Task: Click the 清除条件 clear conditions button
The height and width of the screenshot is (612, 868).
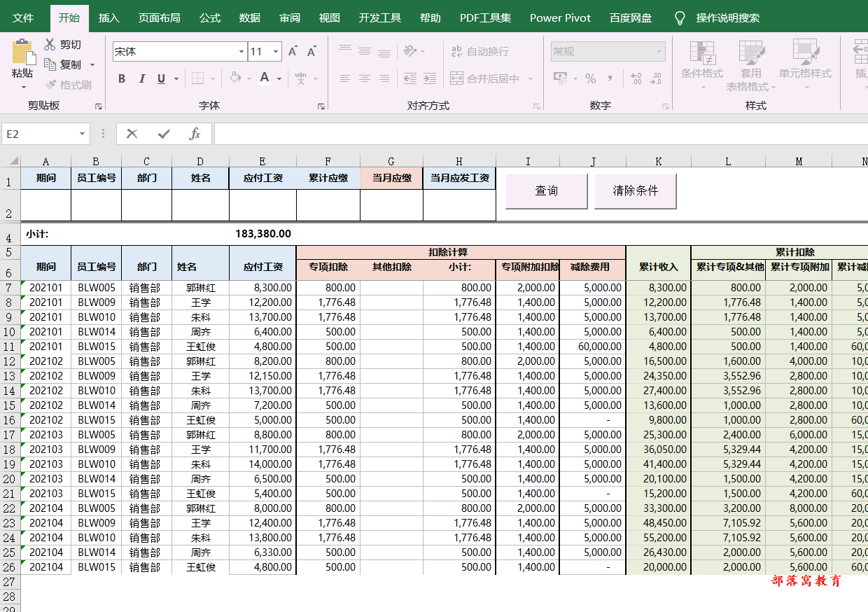Action: [636, 190]
